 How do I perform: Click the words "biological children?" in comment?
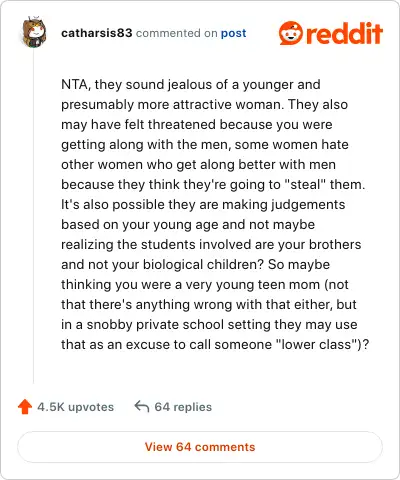tap(204, 265)
